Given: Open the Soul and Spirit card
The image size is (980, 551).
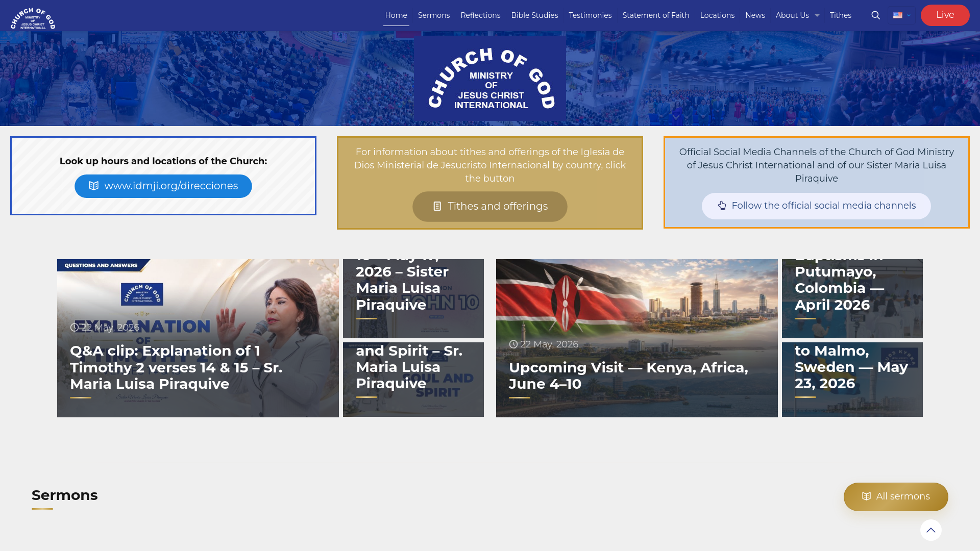Looking at the screenshot, I should pyautogui.click(x=413, y=380).
